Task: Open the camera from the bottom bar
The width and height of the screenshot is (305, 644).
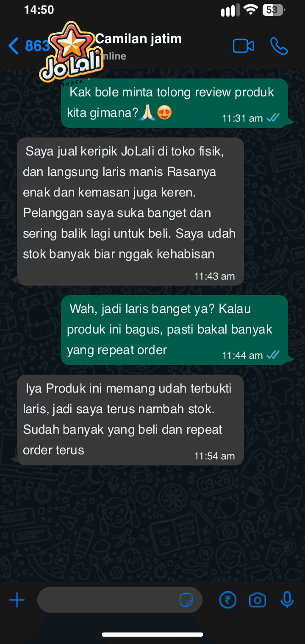Action: pyautogui.click(x=257, y=600)
